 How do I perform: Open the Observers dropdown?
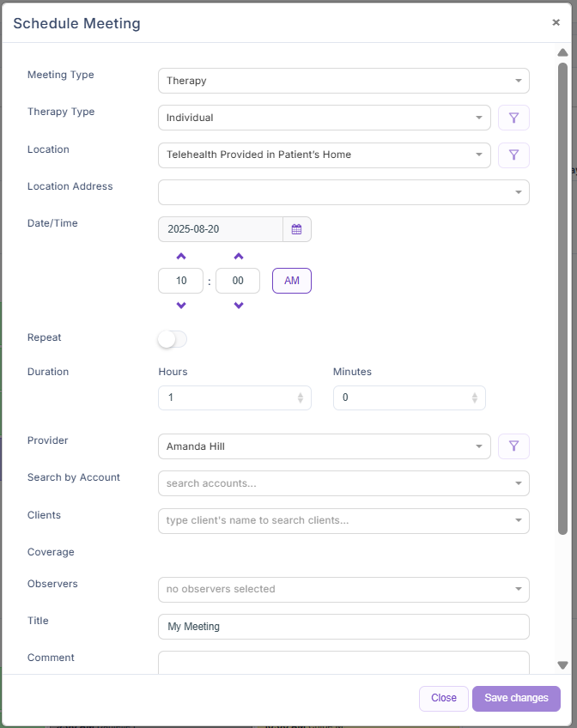[343, 590]
